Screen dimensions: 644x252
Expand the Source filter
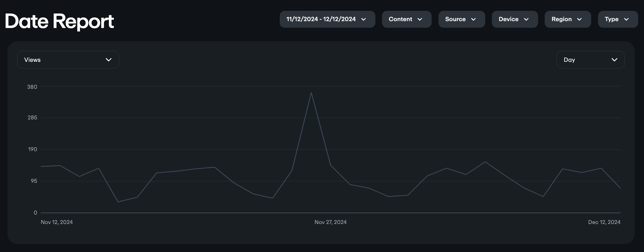tap(455, 19)
